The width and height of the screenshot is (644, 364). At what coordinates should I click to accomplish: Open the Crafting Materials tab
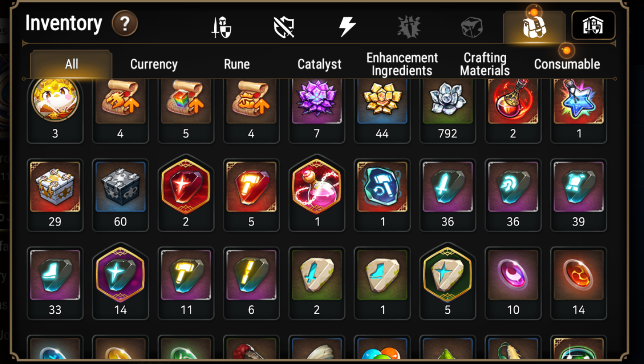click(485, 64)
